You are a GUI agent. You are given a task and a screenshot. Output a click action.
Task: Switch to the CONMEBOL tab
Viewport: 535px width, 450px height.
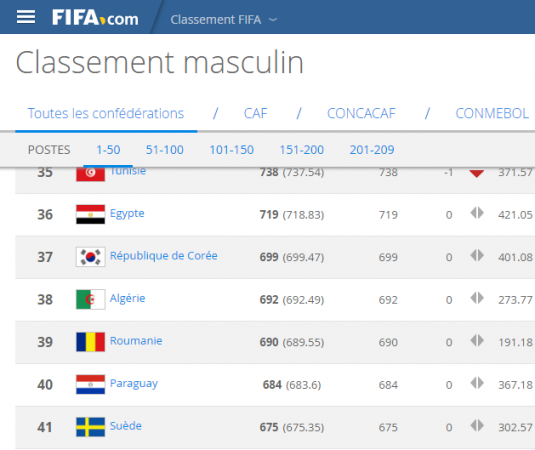492,114
